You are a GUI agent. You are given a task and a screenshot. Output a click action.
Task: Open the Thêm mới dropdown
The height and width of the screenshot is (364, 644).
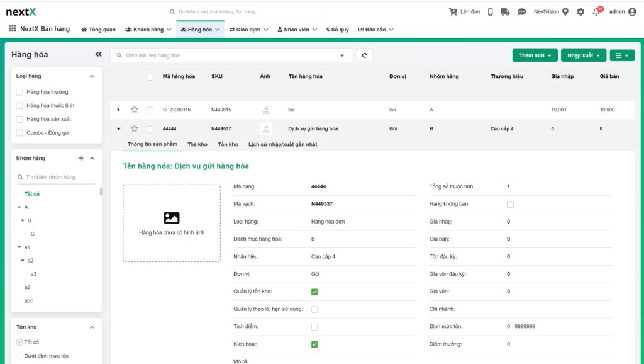tap(535, 55)
